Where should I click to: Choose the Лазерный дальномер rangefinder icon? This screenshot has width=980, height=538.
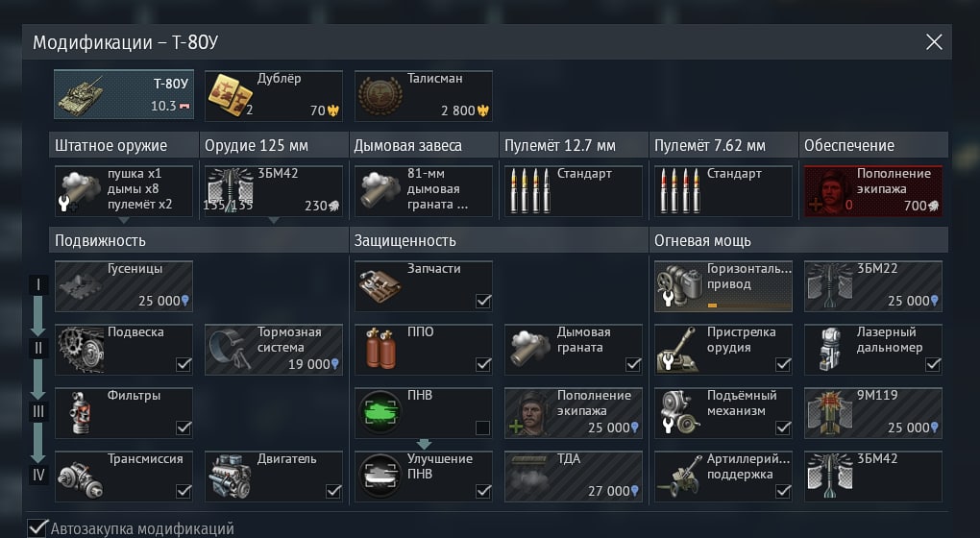(830, 349)
